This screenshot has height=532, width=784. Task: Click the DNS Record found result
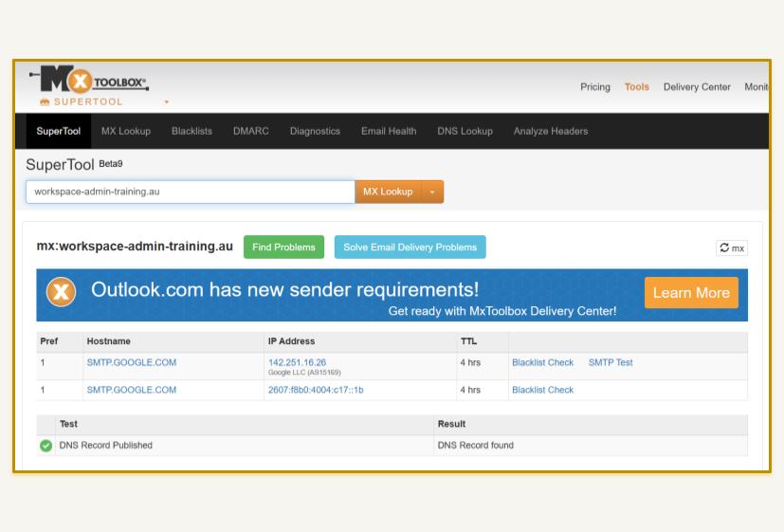476,445
